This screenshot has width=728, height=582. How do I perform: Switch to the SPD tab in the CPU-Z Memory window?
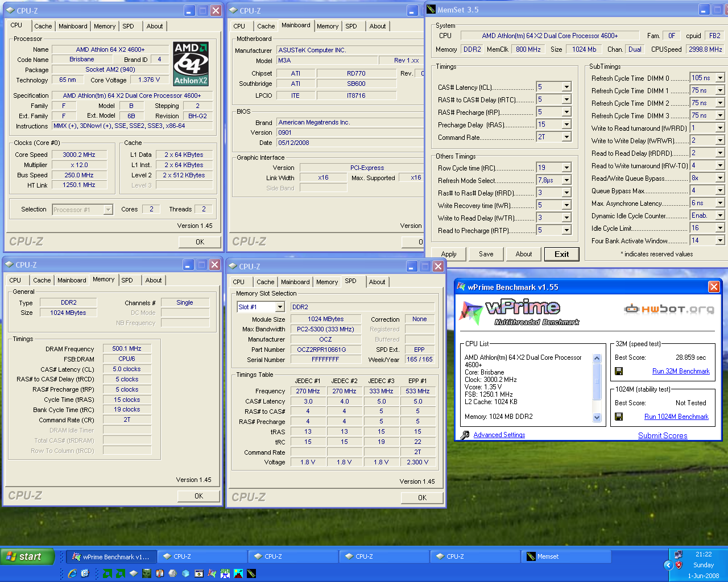(127, 280)
